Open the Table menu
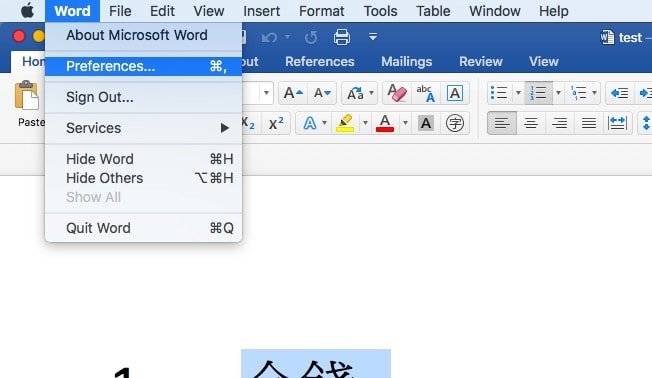652x378 pixels. 433,11
